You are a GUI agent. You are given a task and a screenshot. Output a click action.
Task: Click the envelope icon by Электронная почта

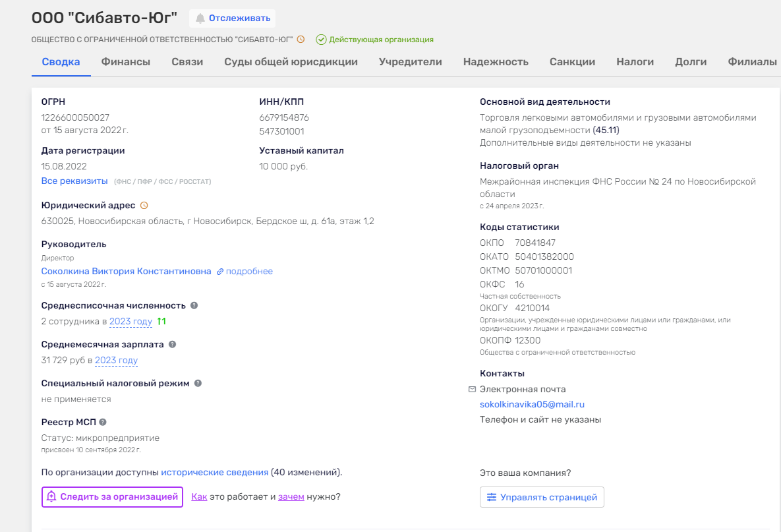pos(472,389)
